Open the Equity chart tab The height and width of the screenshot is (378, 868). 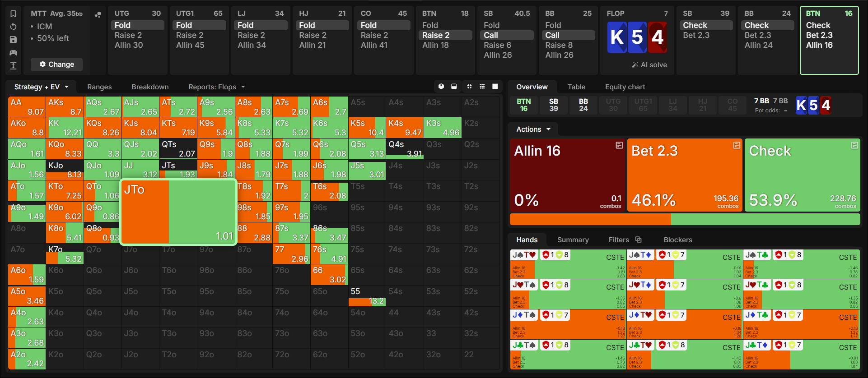click(x=625, y=87)
